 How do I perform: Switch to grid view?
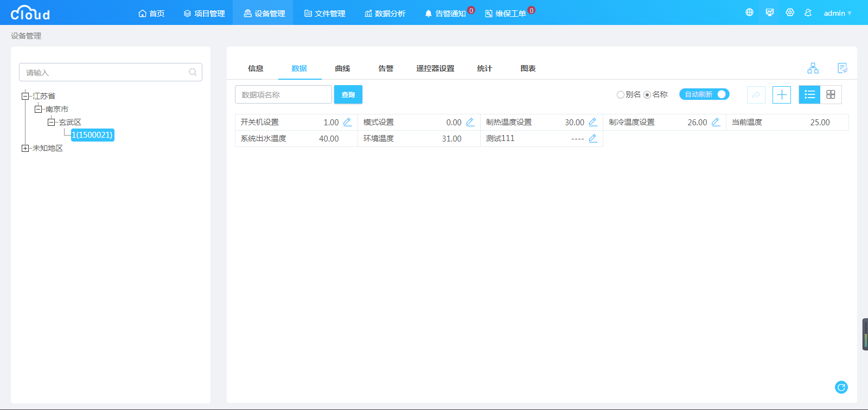pos(831,94)
